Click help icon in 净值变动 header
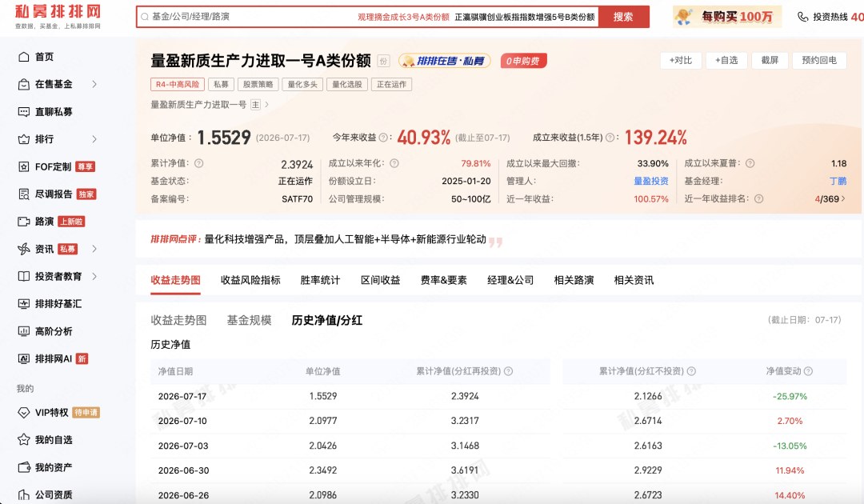Viewport: 864px width, 504px height. click(x=808, y=371)
